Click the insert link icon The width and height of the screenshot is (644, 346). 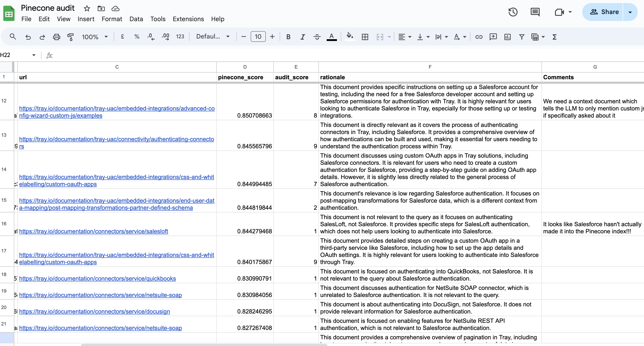point(479,37)
